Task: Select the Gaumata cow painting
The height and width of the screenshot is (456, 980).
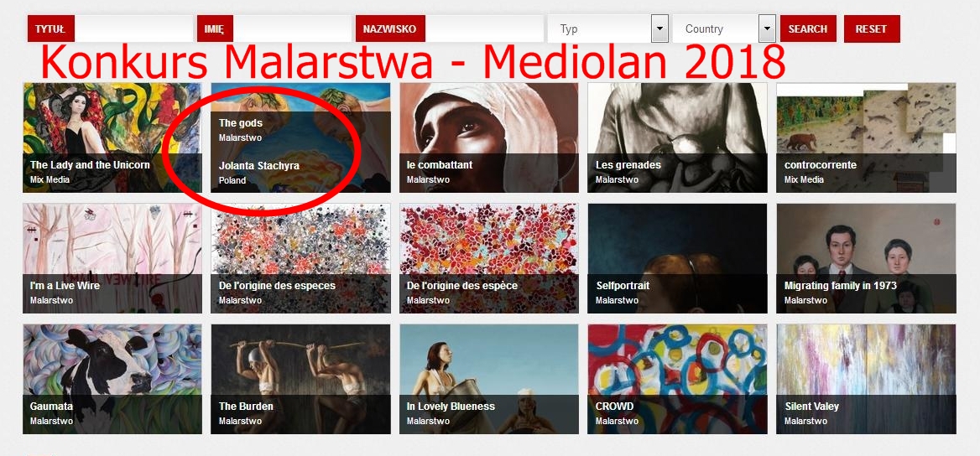Action: (112, 379)
